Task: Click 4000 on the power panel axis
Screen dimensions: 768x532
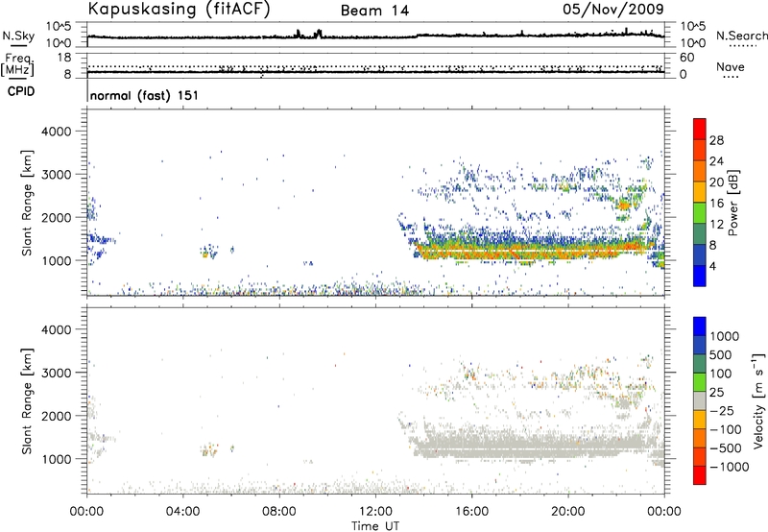Action: tap(56, 132)
